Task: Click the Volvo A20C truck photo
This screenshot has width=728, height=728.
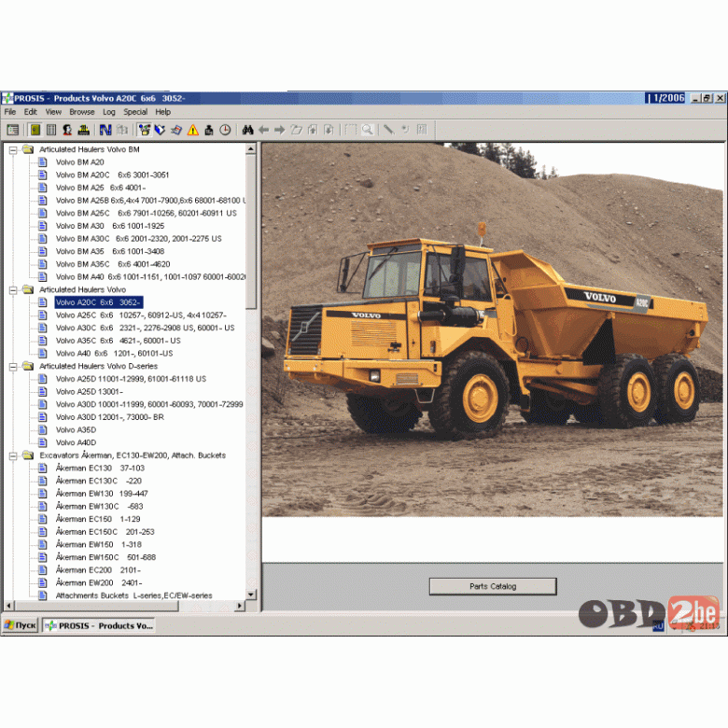Action: point(493,329)
